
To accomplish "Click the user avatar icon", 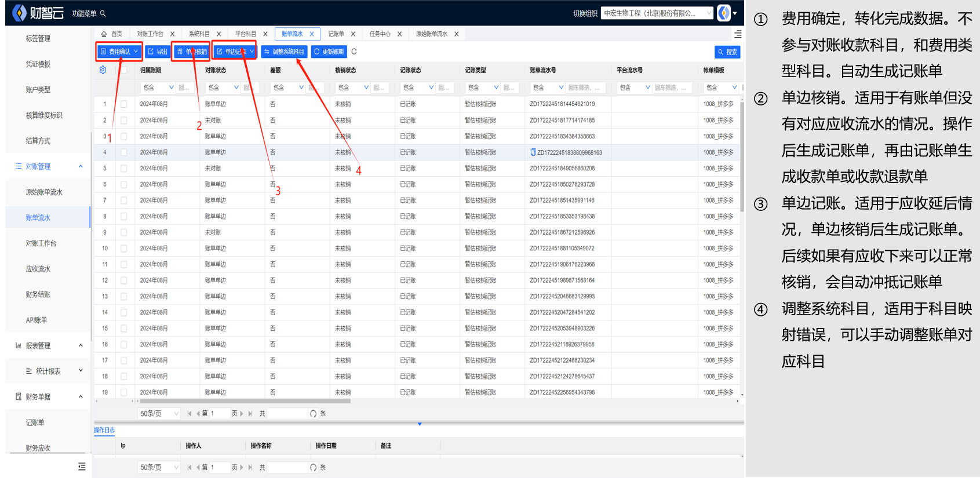I will coord(724,13).
